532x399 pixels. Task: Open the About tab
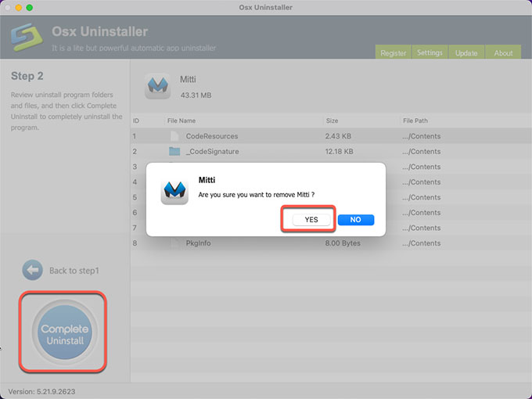503,53
